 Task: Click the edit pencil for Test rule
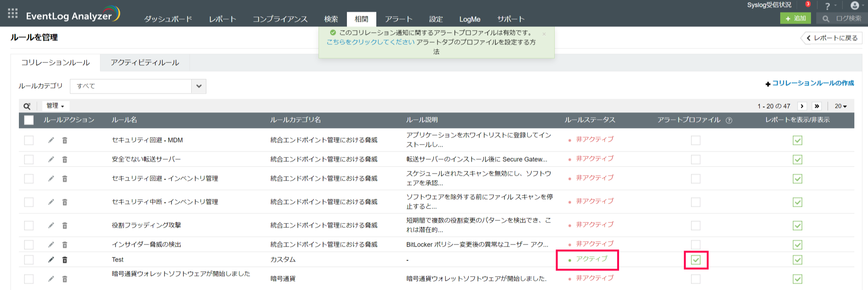point(51,260)
